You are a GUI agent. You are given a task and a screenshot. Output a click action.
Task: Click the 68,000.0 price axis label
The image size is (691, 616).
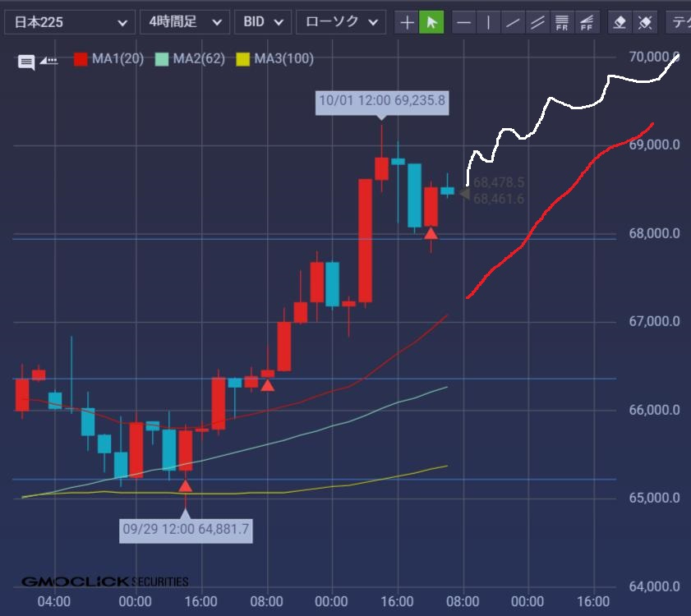tap(654, 233)
